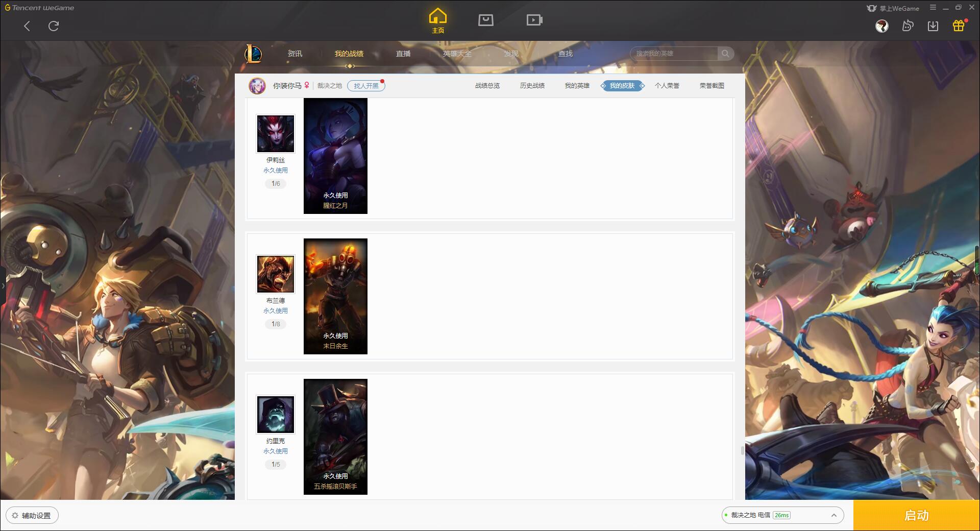The height and width of the screenshot is (531, 980).
Task: Expand the left edge side panel handle
Action: [x=3, y=286]
